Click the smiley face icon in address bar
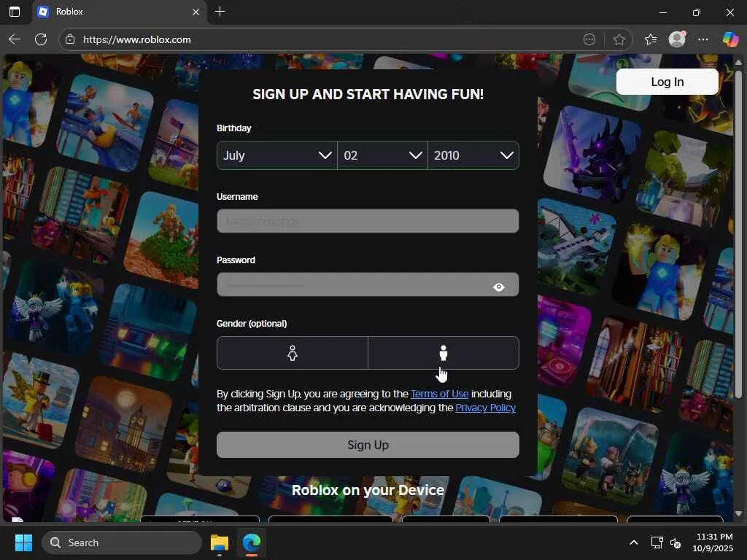 point(589,39)
